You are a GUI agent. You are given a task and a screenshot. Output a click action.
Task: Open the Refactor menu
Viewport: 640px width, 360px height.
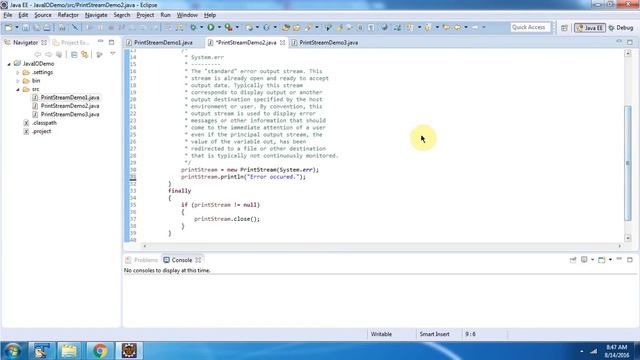(68, 15)
